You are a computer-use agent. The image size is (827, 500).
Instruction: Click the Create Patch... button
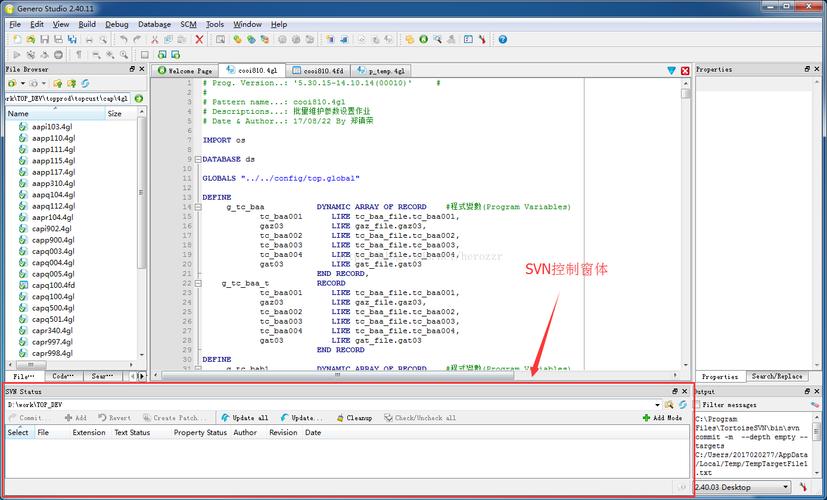pyautogui.click(x=176, y=418)
